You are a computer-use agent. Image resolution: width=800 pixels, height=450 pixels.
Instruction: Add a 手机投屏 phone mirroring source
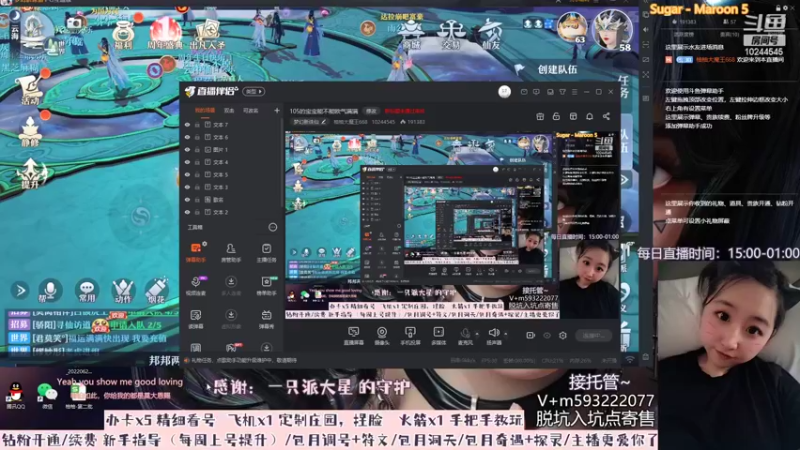(x=410, y=336)
